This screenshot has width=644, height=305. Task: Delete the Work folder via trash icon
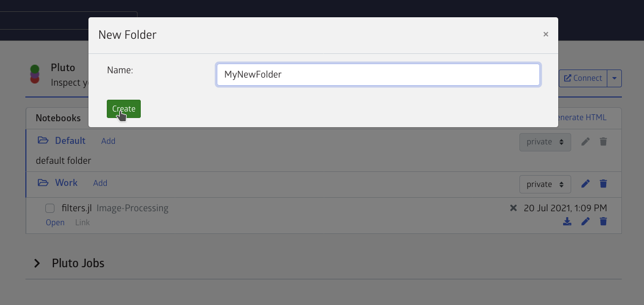(x=603, y=184)
